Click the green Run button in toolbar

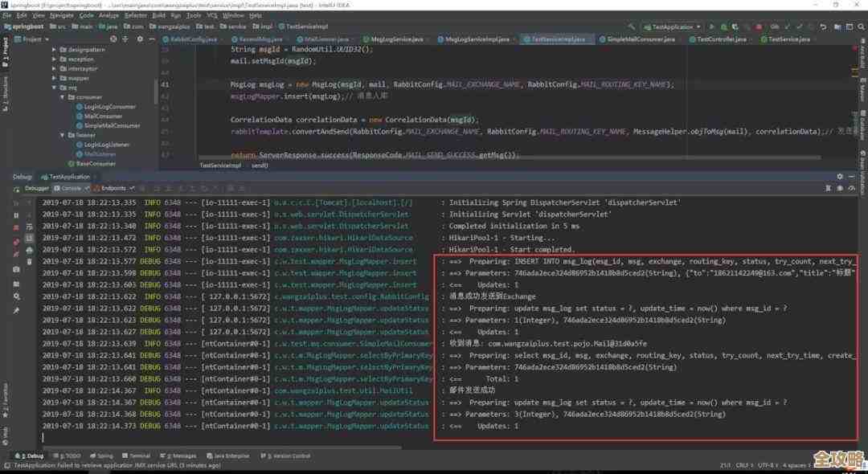[710, 27]
